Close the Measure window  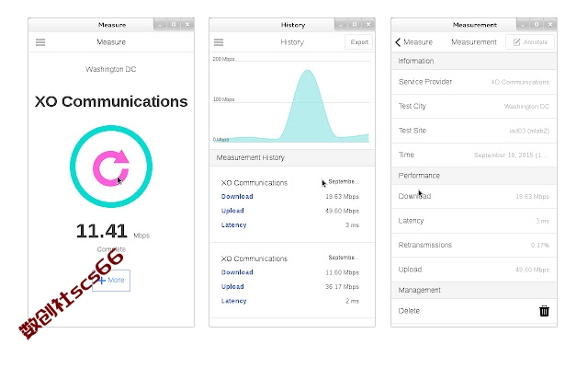[x=187, y=25]
